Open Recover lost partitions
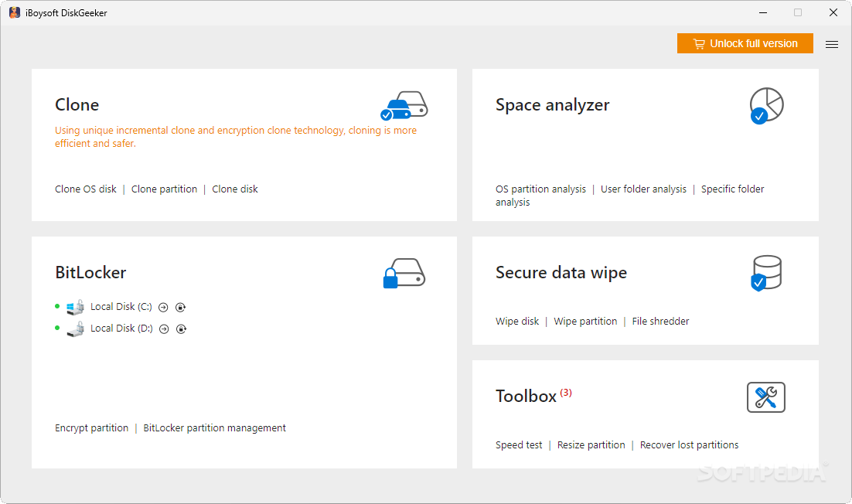 pyautogui.click(x=689, y=444)
